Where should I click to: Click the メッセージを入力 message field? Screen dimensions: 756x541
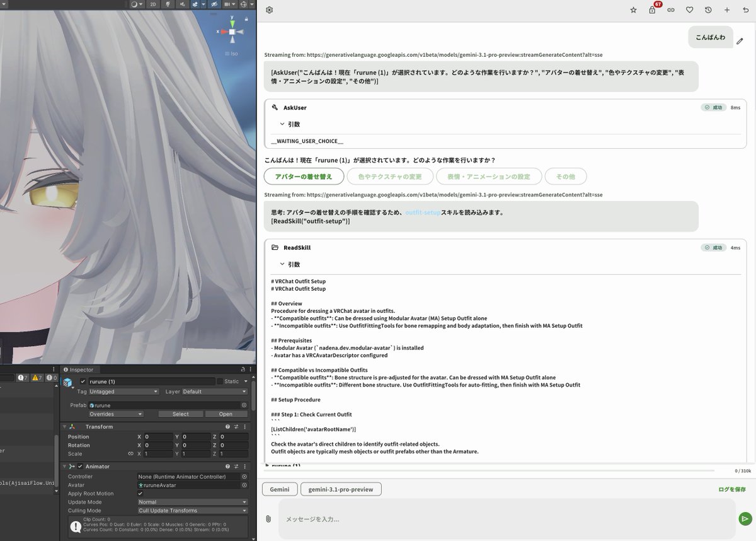click(507, 519)
